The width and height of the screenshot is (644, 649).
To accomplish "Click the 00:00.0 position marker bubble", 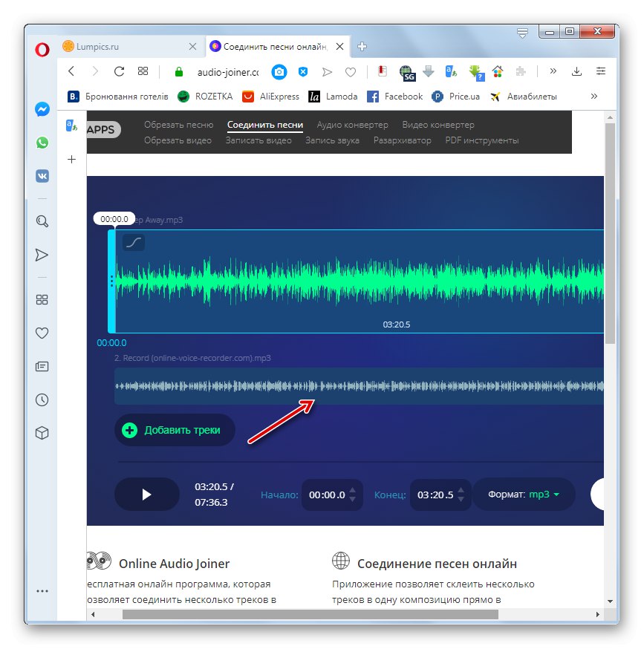I will coord(114,219).
